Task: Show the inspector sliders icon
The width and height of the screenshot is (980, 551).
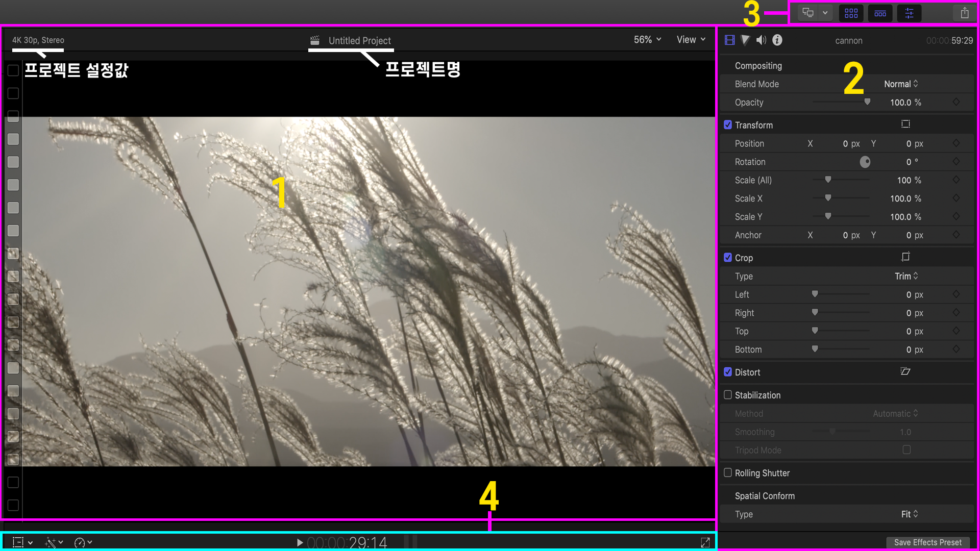Action: [909, 13]
